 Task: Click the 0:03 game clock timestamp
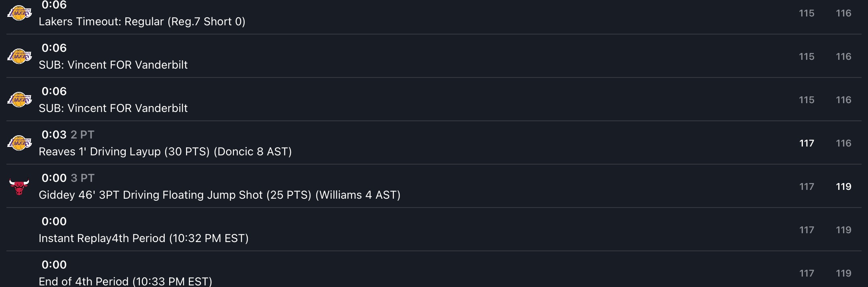pos(54,134)
